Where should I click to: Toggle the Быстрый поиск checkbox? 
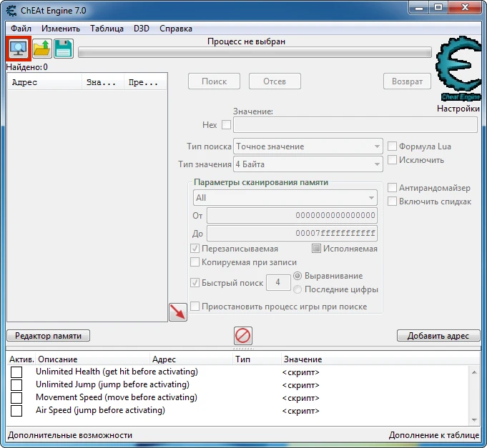tap(195, 282)
